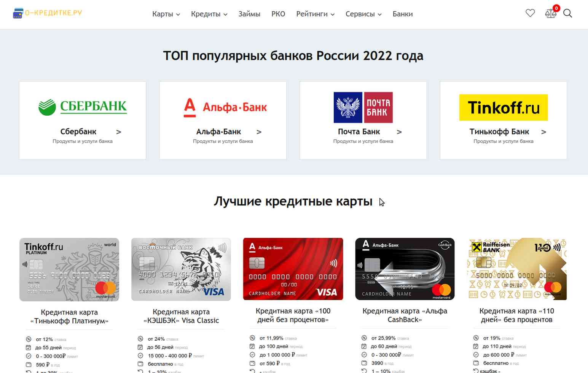Open the Займы menu item
The height and width of the screenshot is (373, 588).
pyautogui.click(x=249, y=14)
